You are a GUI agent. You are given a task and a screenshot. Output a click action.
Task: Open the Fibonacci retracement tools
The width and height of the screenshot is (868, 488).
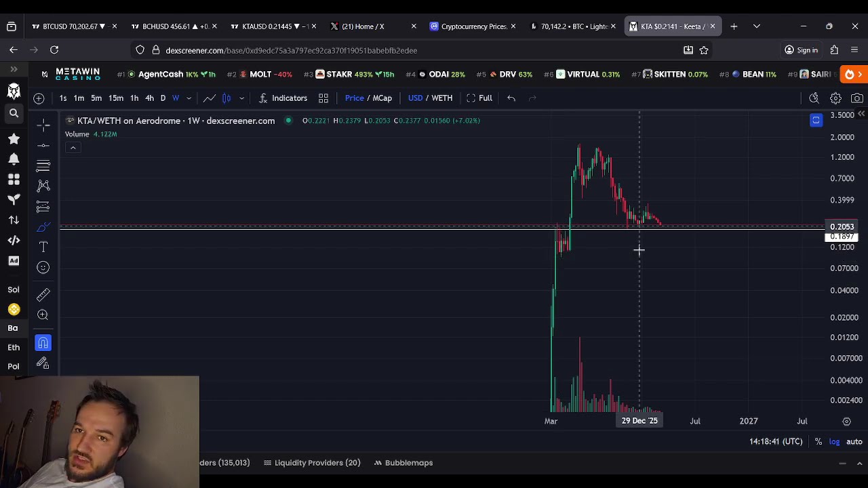(43, 165)
